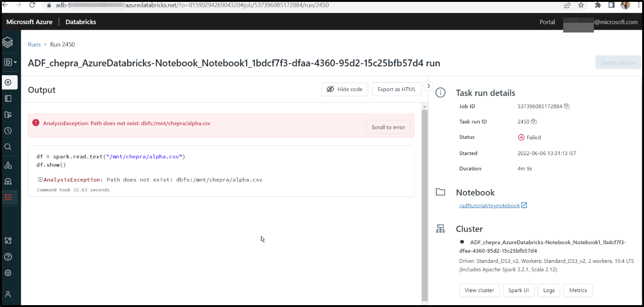Open the Partner Connect icon in sidebar
This screenshot has width=644, height=307.
[8, 241]
